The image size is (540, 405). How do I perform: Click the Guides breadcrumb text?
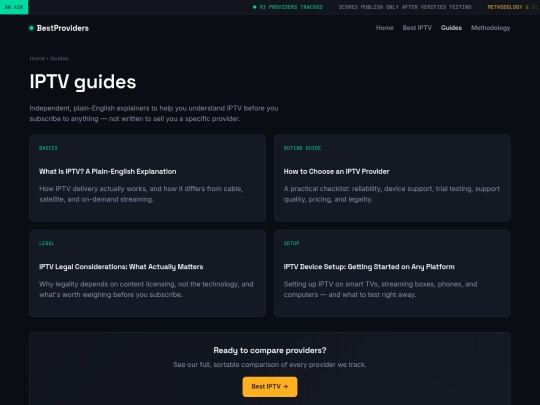[x=59, y=59]
